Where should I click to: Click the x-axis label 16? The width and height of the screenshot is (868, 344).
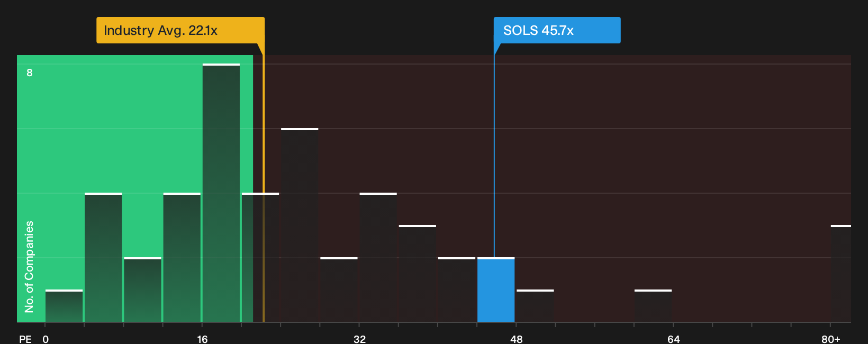coord(202,339)
